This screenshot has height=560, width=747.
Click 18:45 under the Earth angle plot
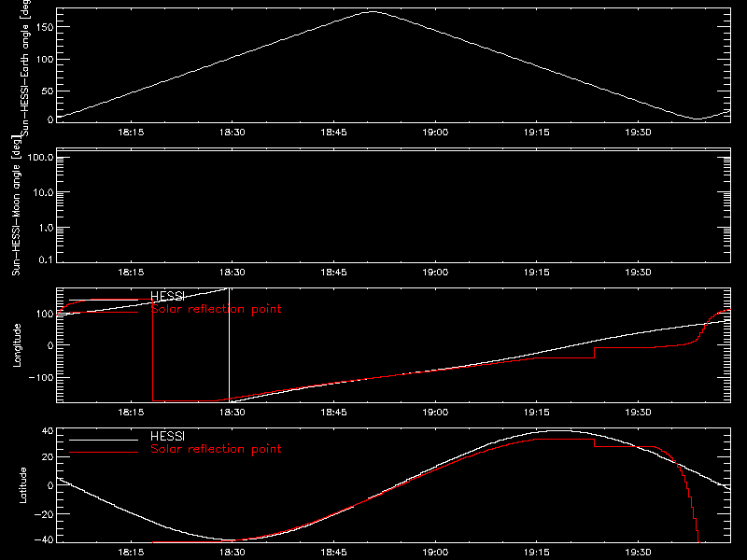click(x=334, y=133)
